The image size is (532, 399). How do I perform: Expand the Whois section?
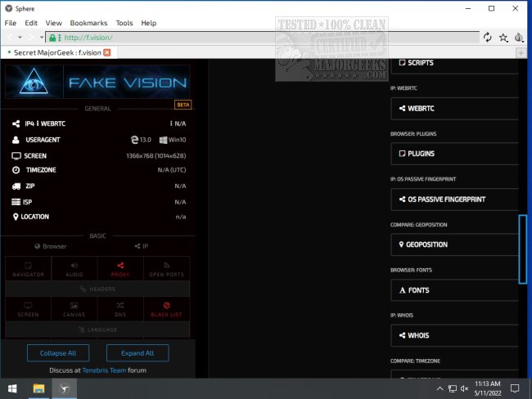click(x=454, y=335)
